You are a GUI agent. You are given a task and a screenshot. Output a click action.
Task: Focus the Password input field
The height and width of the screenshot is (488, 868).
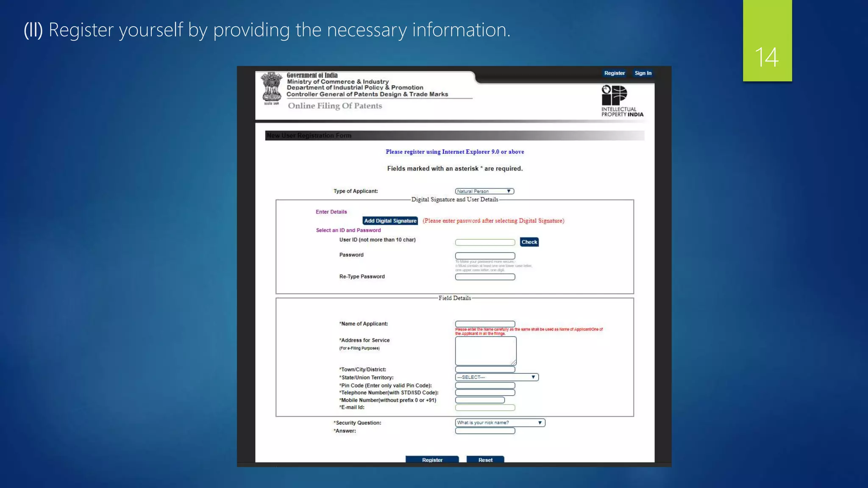485,256
